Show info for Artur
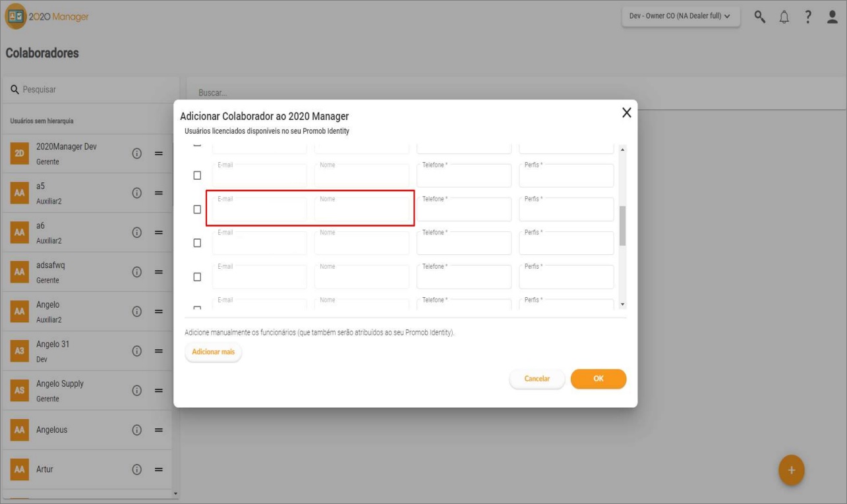The width and height of the screenshot is (847, 504). click(x=137, y=470)
